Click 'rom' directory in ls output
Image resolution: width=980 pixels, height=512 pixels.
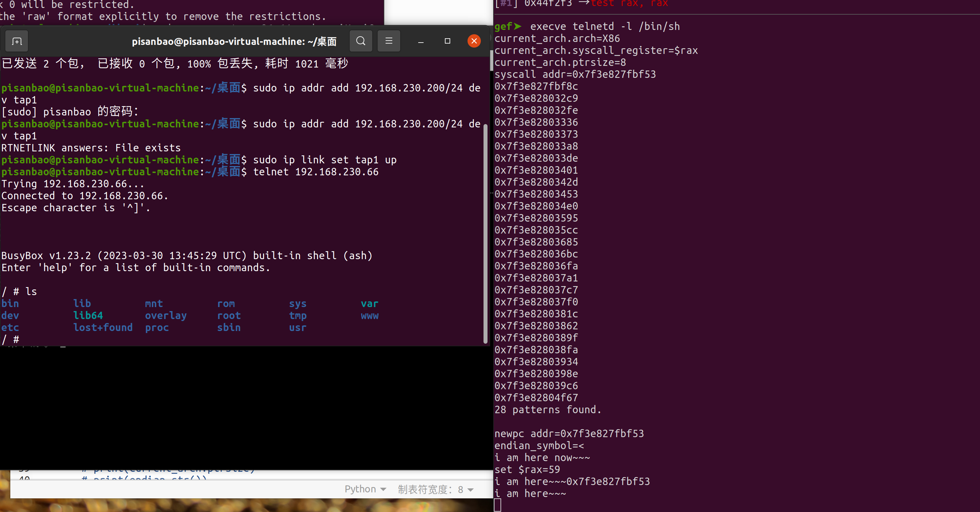226,304
